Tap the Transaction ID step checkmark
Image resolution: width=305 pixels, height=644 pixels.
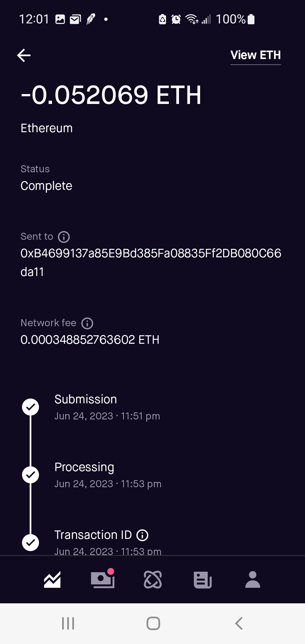(x=30, y=542)
